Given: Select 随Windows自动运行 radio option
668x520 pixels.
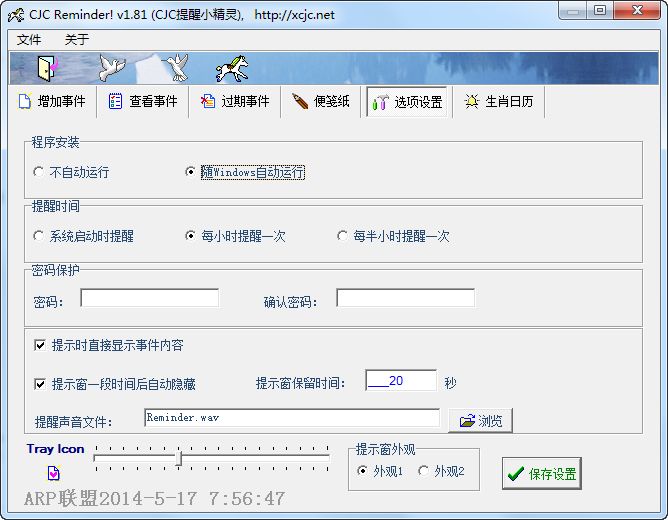Looking at the screenshot, I should coord(245,172).
